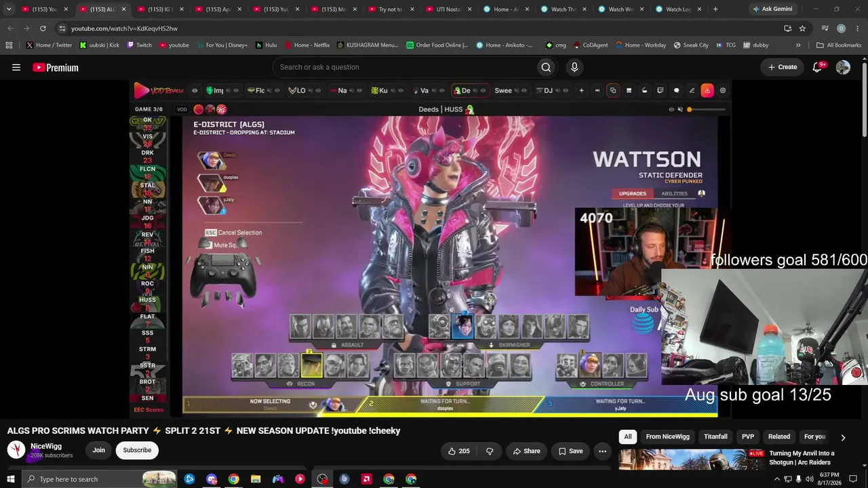Open the tab search dropdown
This screenshot has height=488, width=868.
pyautogui.click(x=9, y=9)
